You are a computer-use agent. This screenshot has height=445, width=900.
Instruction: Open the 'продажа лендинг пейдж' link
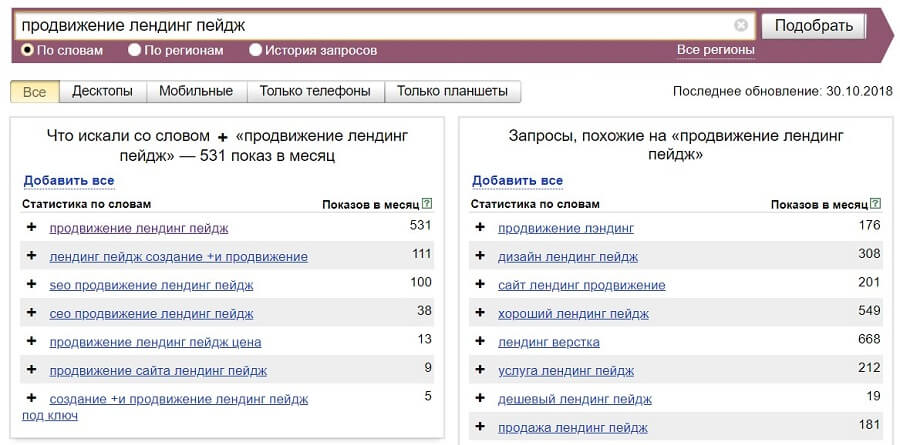(x=573, y=428)
